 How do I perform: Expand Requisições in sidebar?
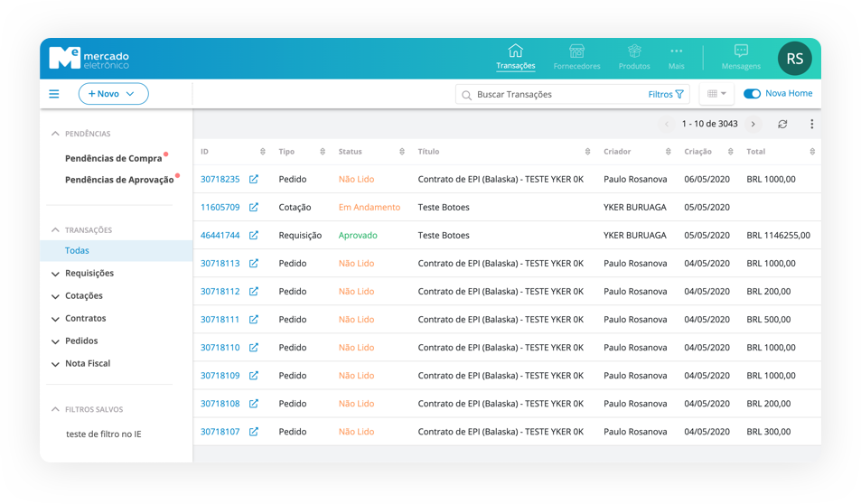[x=55, y=274]
